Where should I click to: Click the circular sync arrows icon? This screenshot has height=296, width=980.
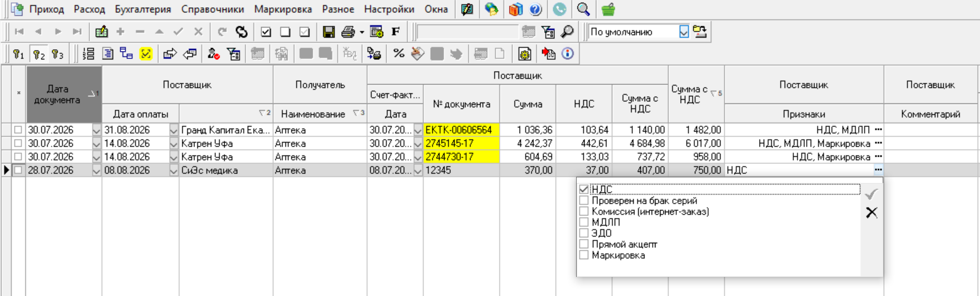242,32
